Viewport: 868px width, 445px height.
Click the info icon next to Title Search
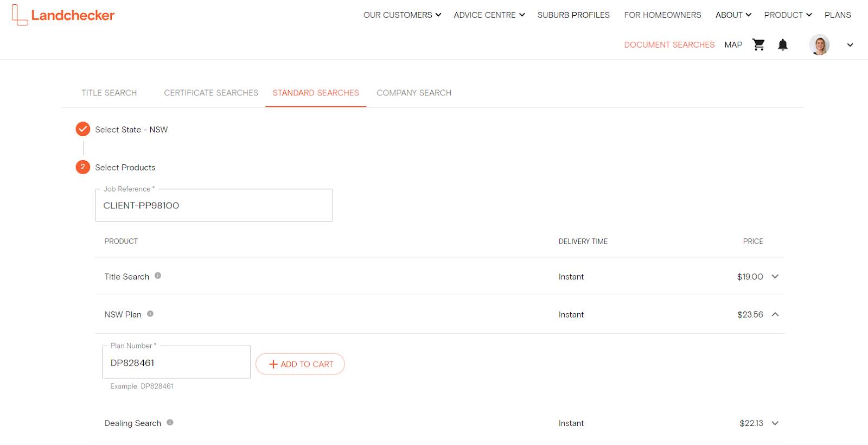coord(158,276)
